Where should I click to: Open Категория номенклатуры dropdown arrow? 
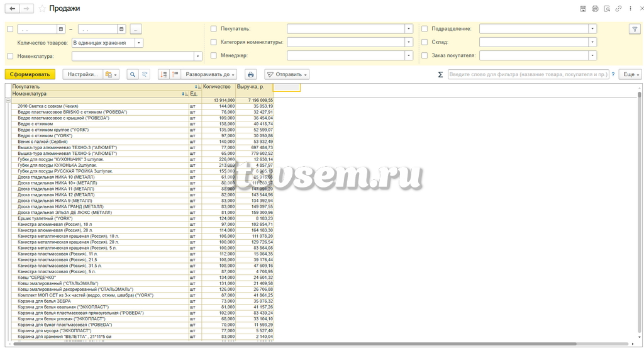(409, 42)
